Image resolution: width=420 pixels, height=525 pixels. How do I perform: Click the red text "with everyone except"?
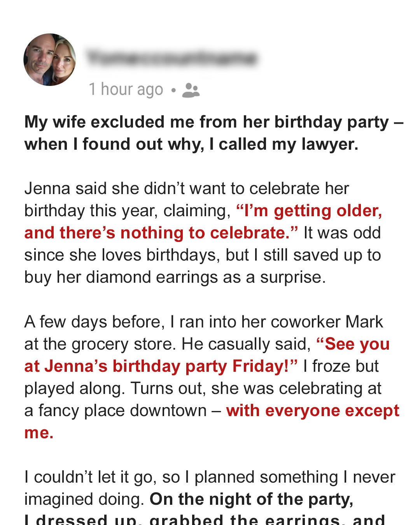pos(313,411)
